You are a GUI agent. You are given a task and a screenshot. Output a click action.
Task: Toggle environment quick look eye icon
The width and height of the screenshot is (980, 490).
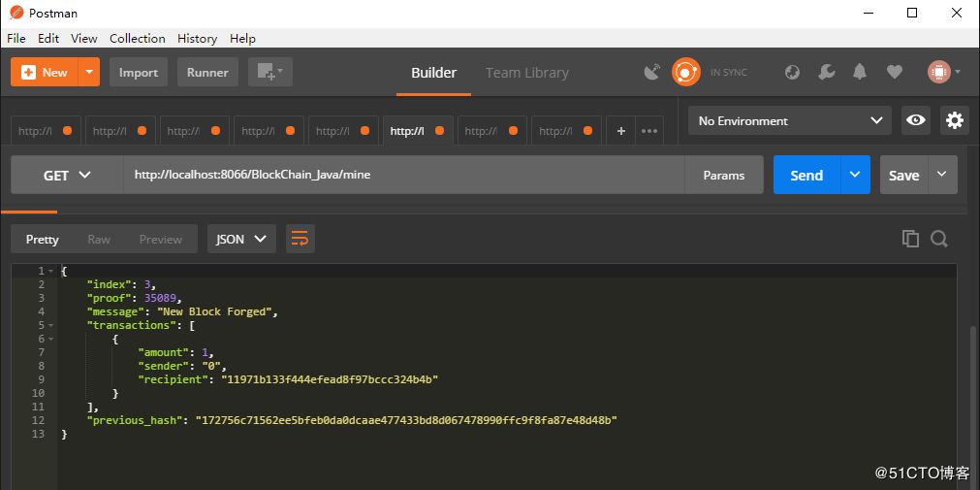point(915,120)
